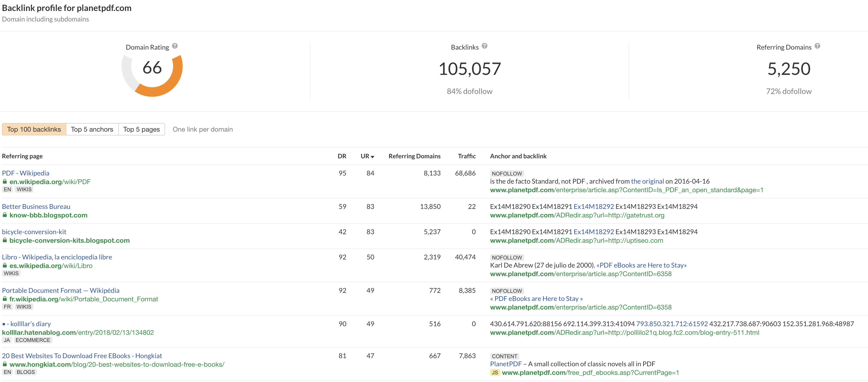868x382 pixels.
Task: Switch to Top 5 anchors tab
Action: (92, 129)
